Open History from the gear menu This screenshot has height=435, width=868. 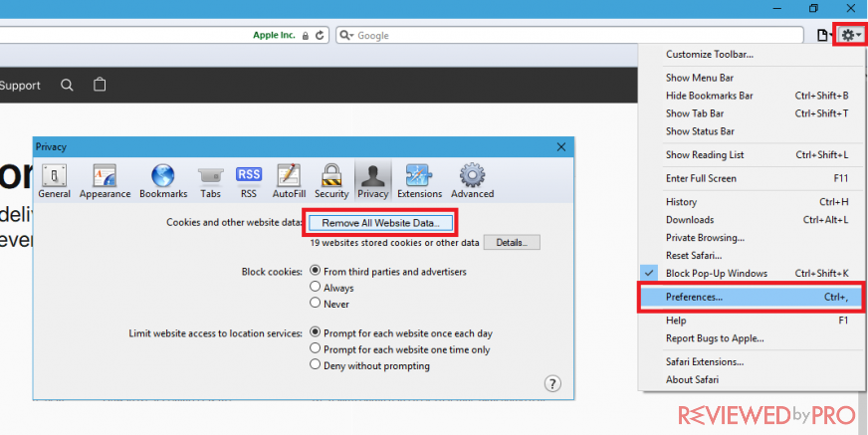[x=752, y=202]
